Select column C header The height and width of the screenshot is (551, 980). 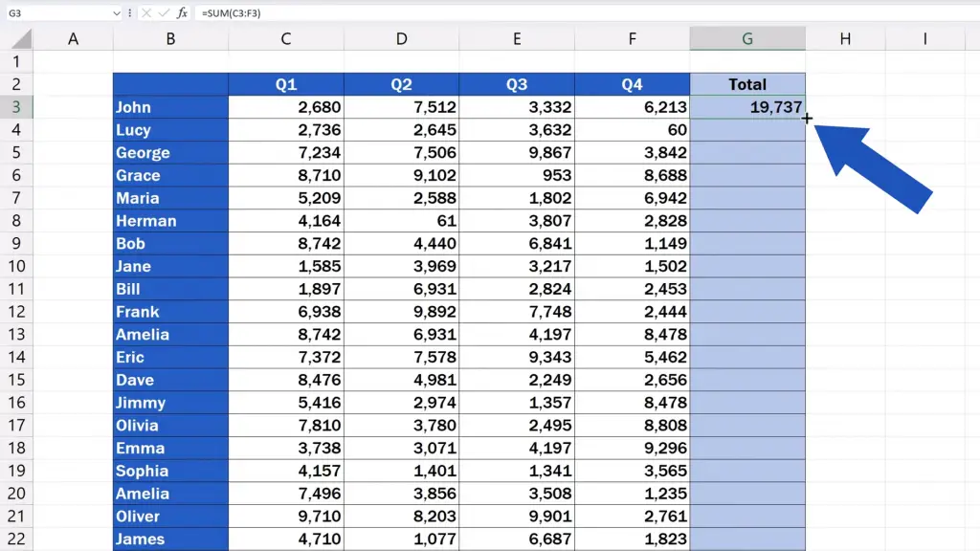click(285, 38)
